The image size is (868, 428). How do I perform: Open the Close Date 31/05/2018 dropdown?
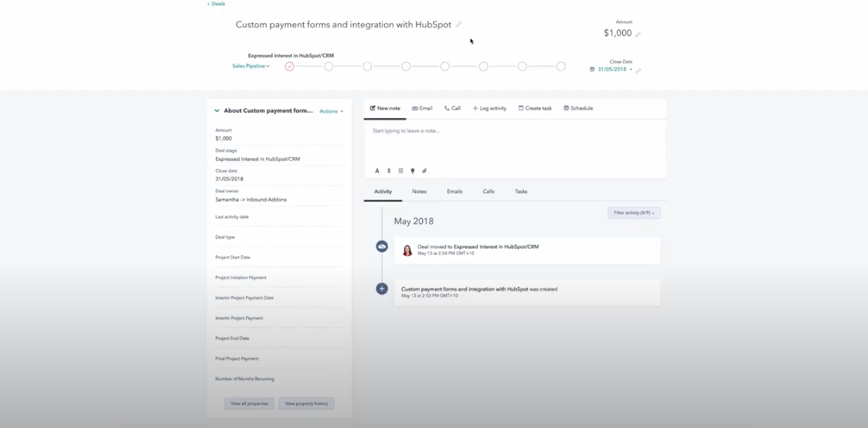tap(614, 69)
